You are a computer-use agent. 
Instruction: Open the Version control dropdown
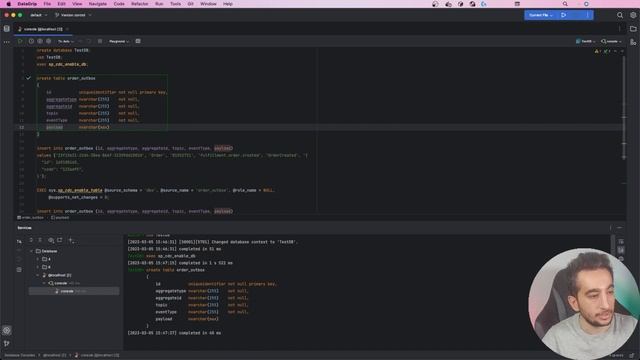click(73, 15)
